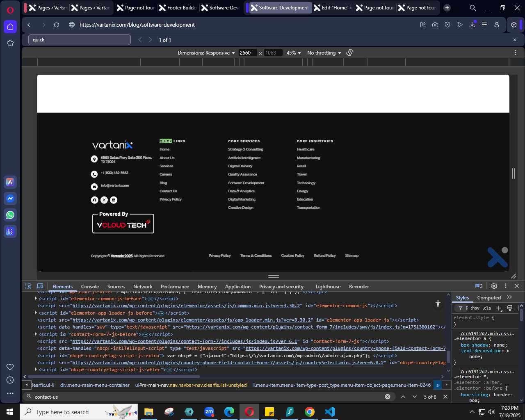Screen dimensions: 525x420
Task: Toggle :hov element state panel
Action: coord(475,308)
